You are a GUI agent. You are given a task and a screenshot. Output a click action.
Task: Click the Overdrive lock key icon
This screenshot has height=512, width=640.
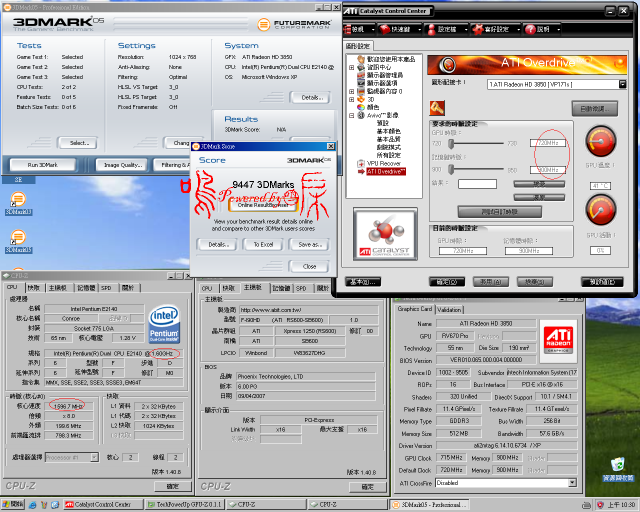pyautogui.click(x=437, y=108)
